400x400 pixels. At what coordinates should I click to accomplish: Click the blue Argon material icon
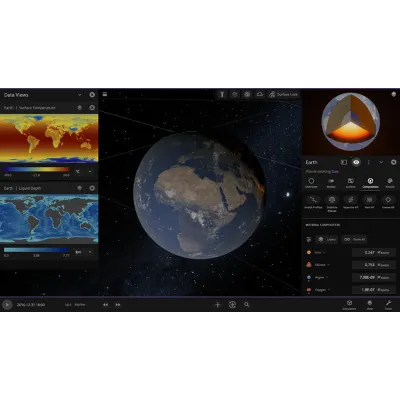point(309,277)
